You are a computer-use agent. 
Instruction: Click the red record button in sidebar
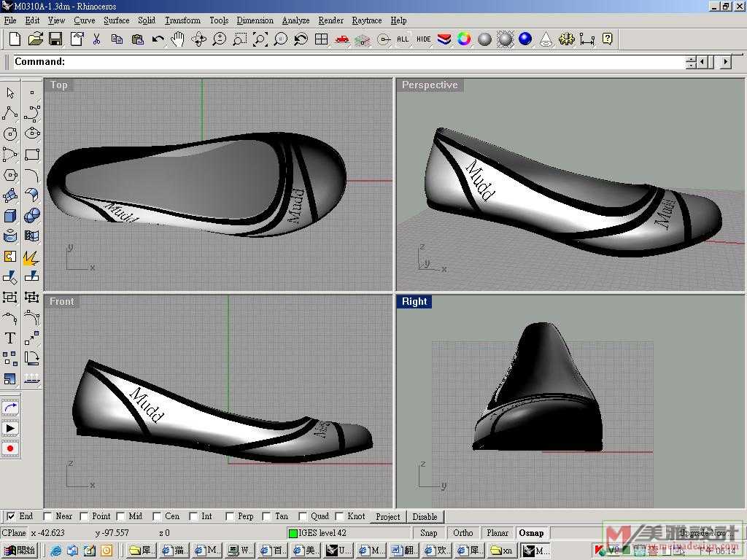[10, 448]
